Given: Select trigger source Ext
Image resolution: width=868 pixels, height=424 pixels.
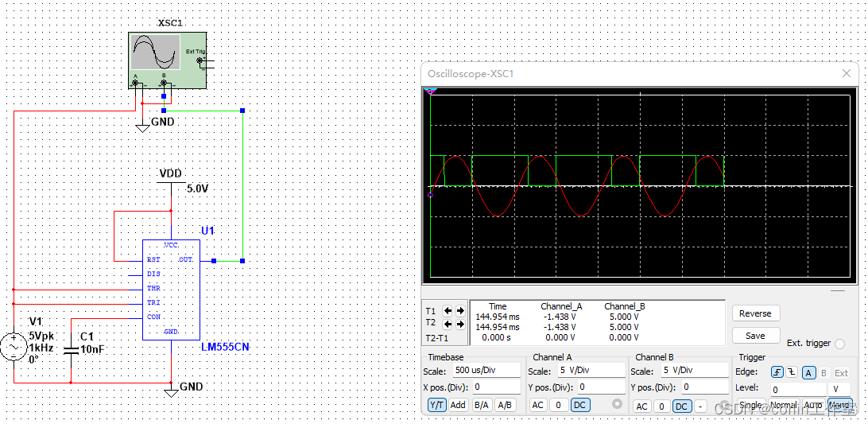Looking at the screenshot, I should [x=841, y=373].
